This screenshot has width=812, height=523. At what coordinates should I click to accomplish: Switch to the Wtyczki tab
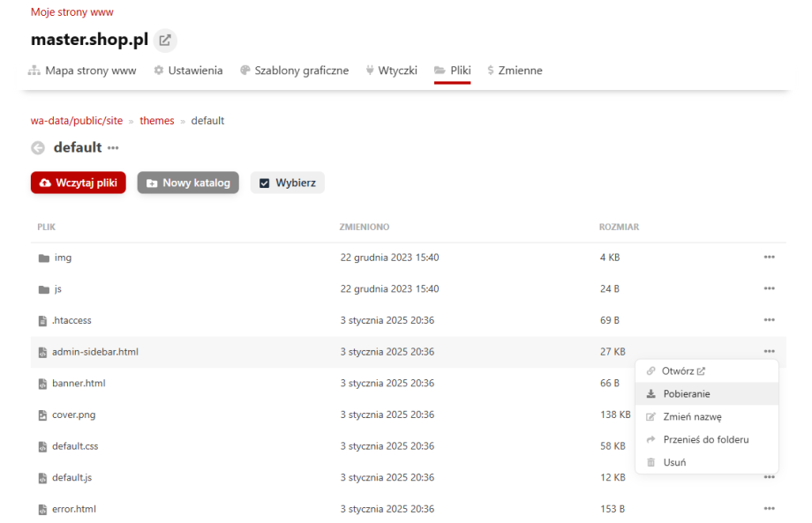click(390, 71)
